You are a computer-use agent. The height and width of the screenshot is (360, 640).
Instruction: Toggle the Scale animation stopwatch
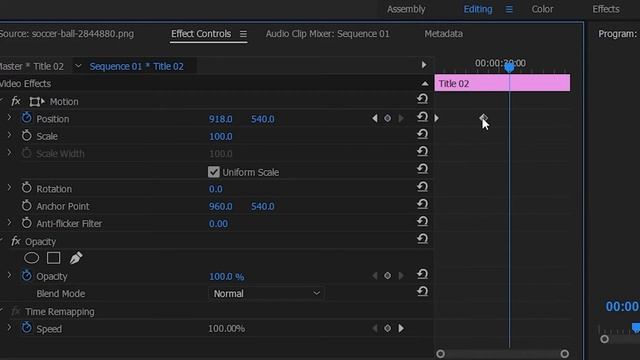point(27,136)
